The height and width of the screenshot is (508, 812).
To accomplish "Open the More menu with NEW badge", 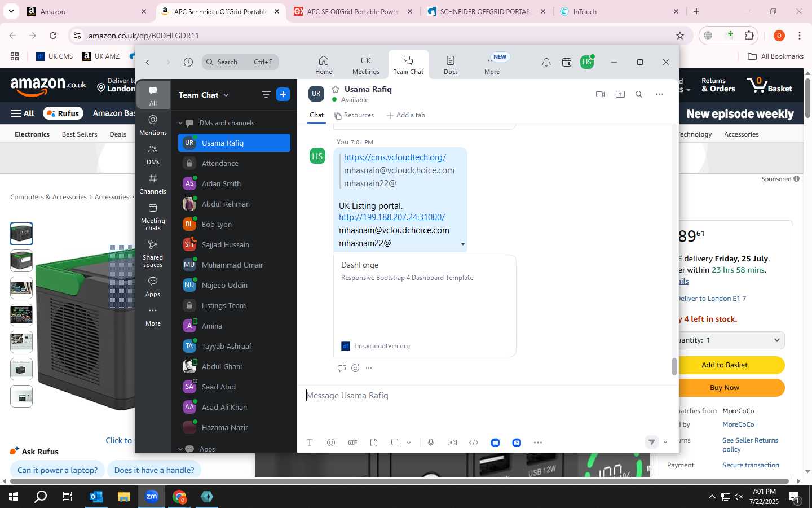I will point(492,64).
